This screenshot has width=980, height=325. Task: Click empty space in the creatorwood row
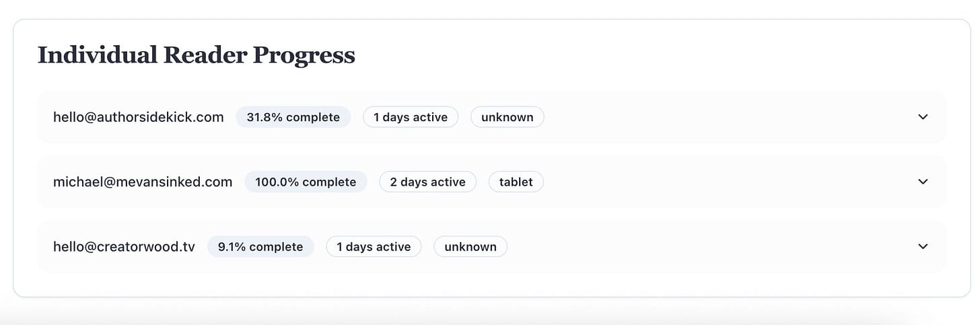707,246
